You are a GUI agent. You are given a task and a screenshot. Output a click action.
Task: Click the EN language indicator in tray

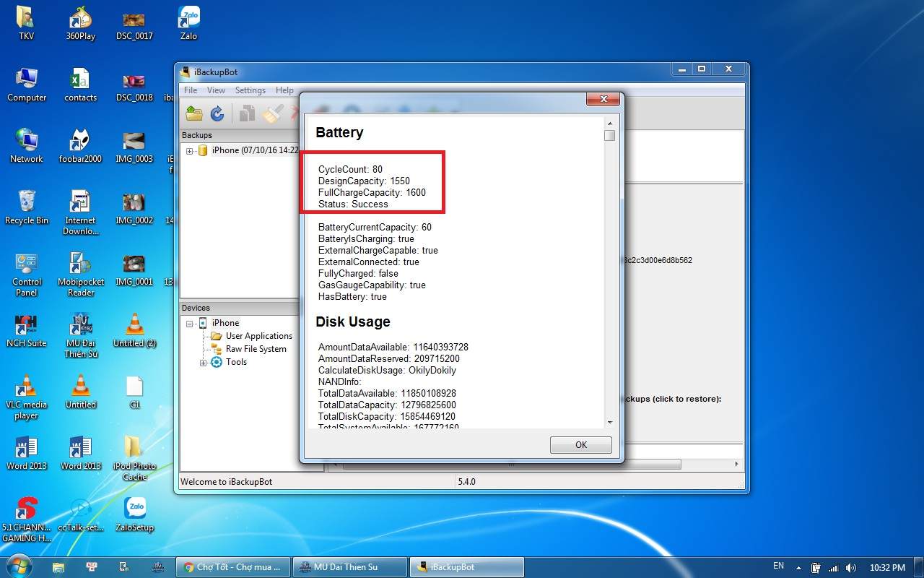pos(778,566)
